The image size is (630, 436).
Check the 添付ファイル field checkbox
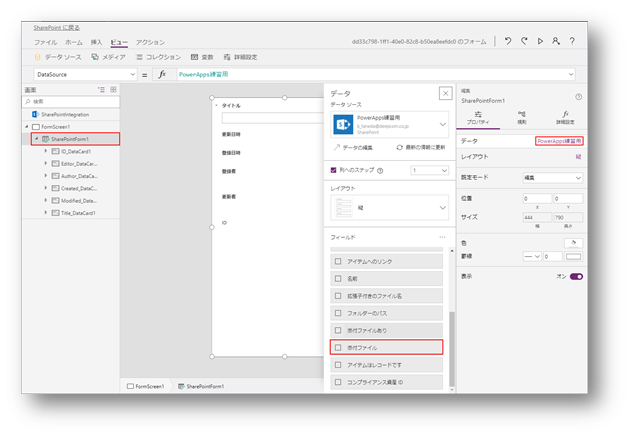click(x=338, y=347)
